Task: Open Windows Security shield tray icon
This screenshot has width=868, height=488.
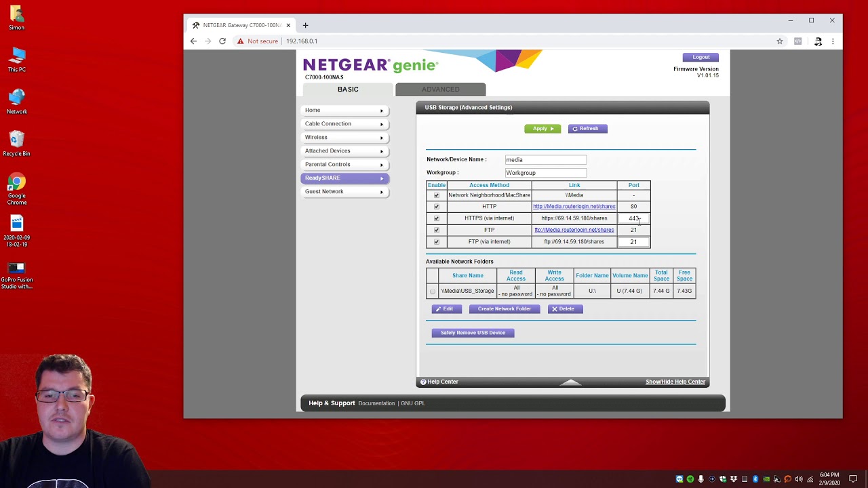Action: (x=723, y=479)
